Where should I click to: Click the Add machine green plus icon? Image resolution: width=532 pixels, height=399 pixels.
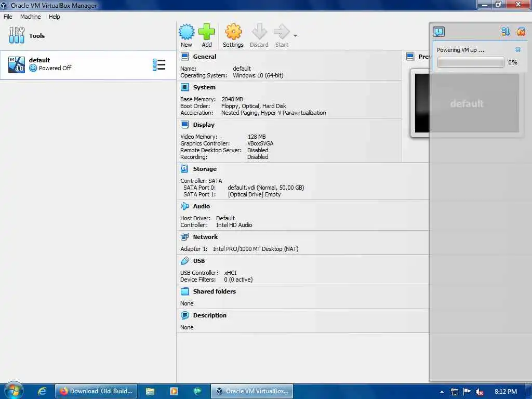pyautogui.click(x=206, y=32)
